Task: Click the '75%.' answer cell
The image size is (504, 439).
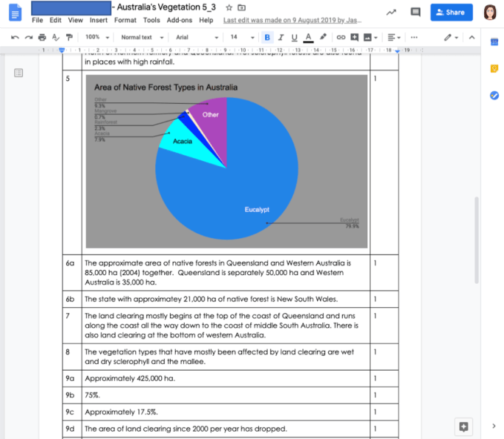Action: (226, 396)
